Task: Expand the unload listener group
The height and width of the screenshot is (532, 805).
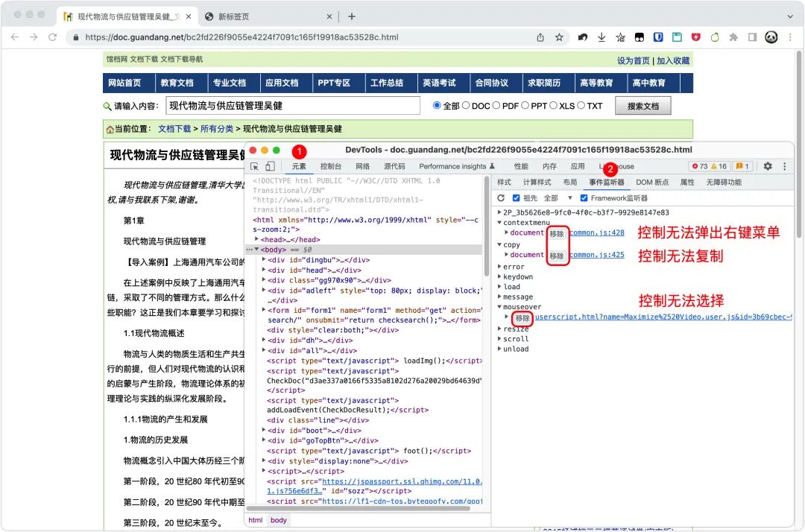Action: pos(499,349)
